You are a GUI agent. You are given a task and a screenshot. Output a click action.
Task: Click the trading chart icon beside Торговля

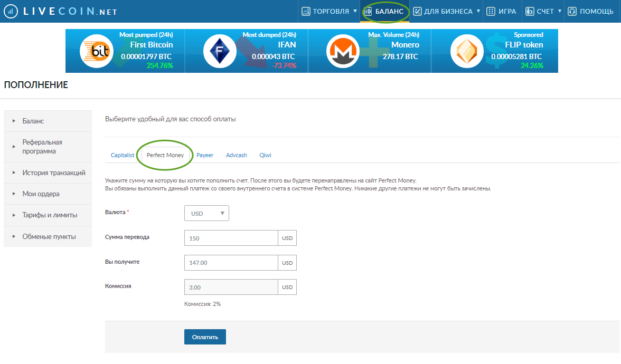click(x=306, y=11)
